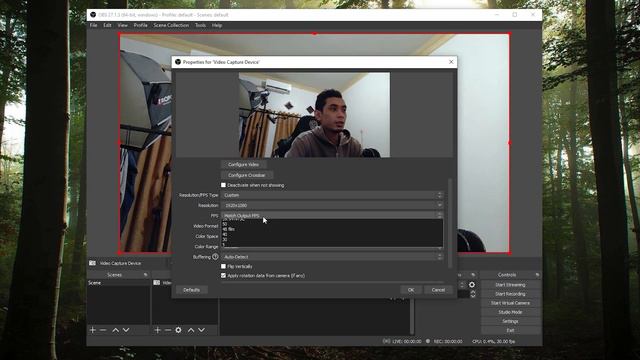This screenshot has height=360, width=640.
Task: Remove the selected scene with minus icon
Action: tap(103, 330)
